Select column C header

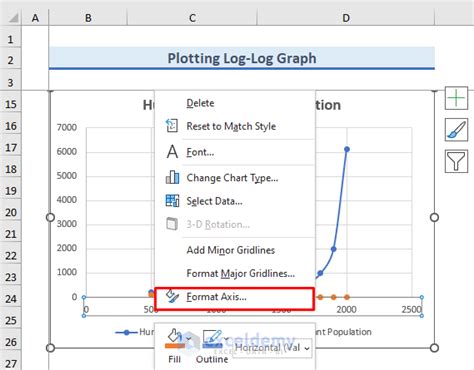pos(192,18)
